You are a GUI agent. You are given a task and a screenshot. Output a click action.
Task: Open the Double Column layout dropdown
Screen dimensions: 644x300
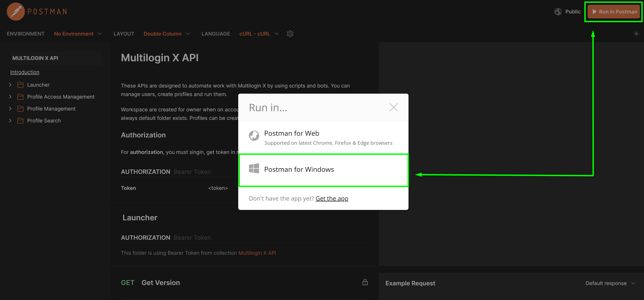pyautogui.click(x=167, y=34)
